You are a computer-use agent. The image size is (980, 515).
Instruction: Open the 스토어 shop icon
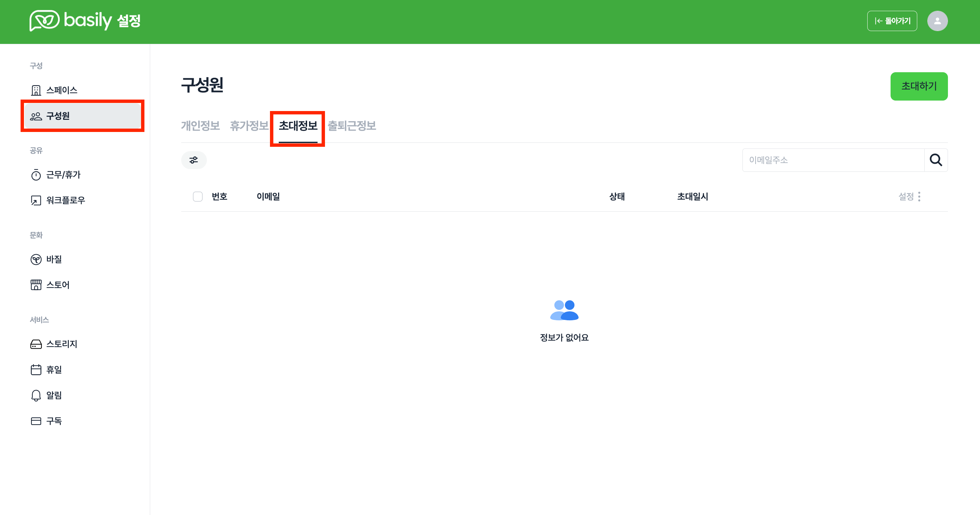36,285
